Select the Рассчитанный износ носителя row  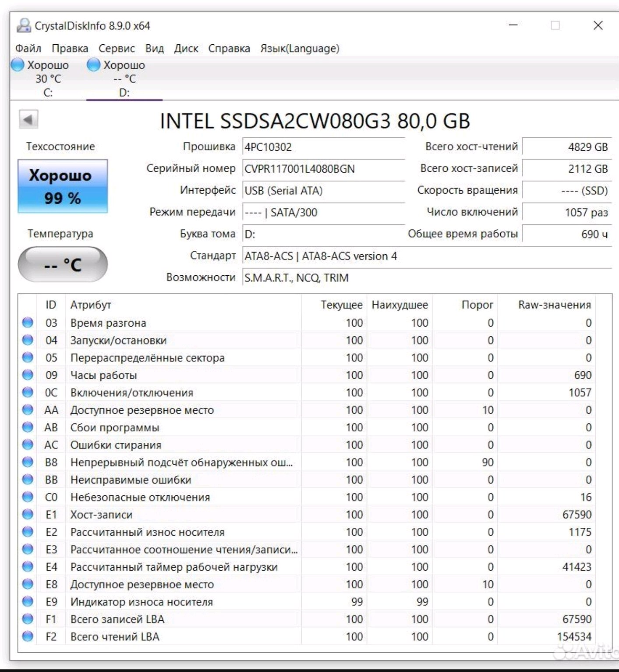[308, 532]
